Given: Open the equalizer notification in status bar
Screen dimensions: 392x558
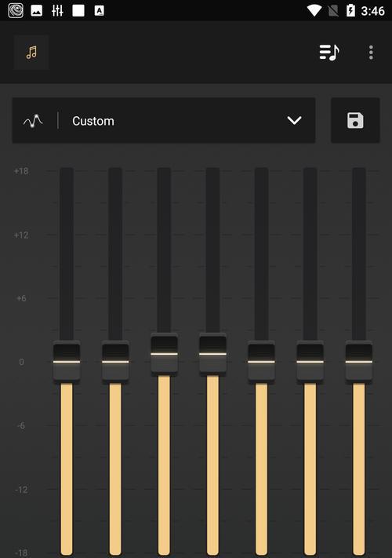Looking at the screenshot, I should [57, 11].
